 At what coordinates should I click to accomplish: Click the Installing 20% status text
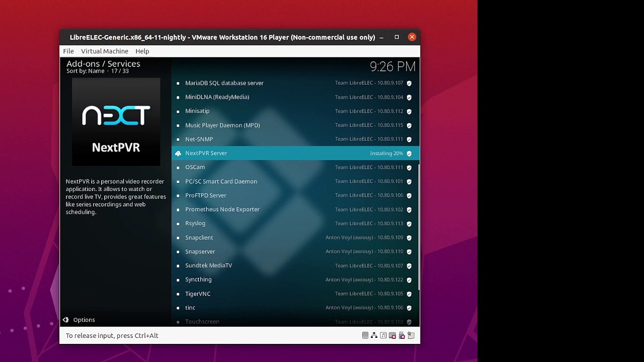[386, 153]
